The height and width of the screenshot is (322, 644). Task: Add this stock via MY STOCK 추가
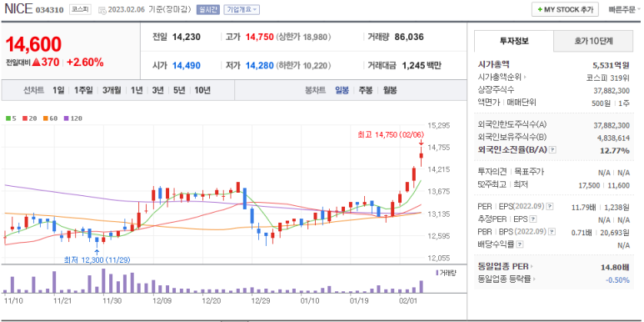565,9
